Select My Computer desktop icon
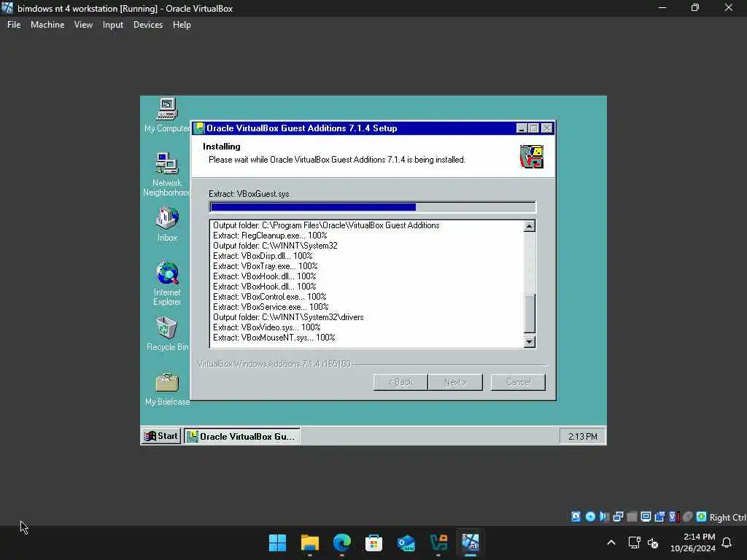Screen dimensions: 747x560 [x=167, y=116]
